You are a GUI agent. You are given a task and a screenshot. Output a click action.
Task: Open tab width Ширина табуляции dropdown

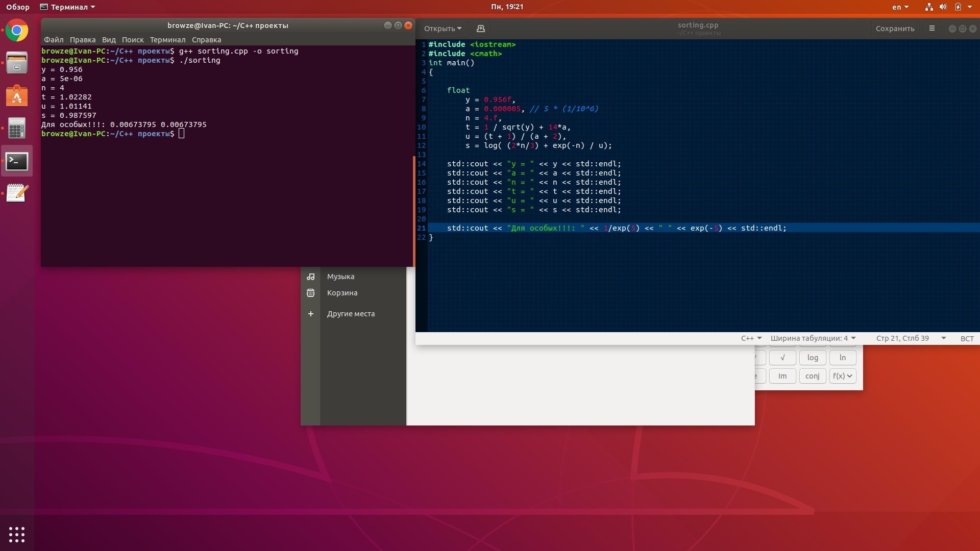(813, 338)
